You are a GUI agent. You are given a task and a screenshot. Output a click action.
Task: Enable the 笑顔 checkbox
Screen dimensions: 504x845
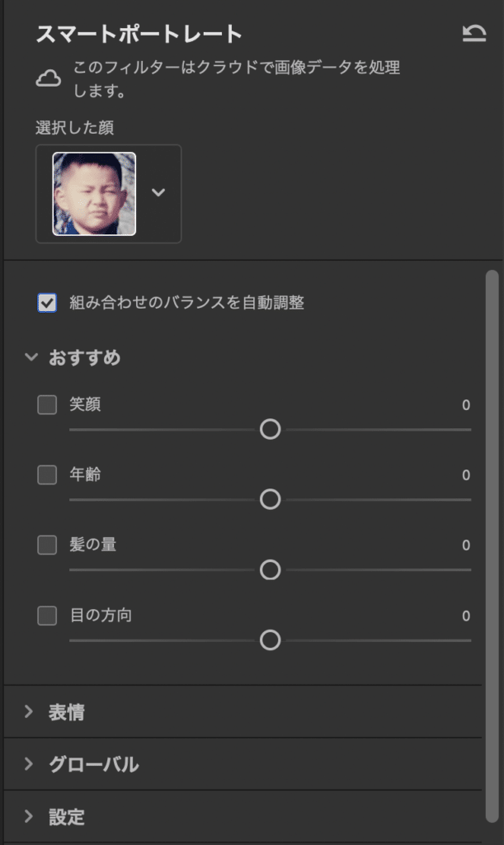[x=47, y=404]
